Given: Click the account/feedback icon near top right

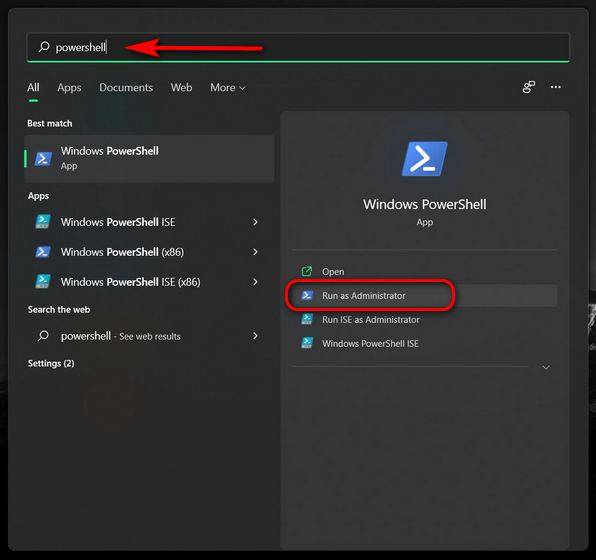Looking at the screenshot, I should tap(529, 87).
